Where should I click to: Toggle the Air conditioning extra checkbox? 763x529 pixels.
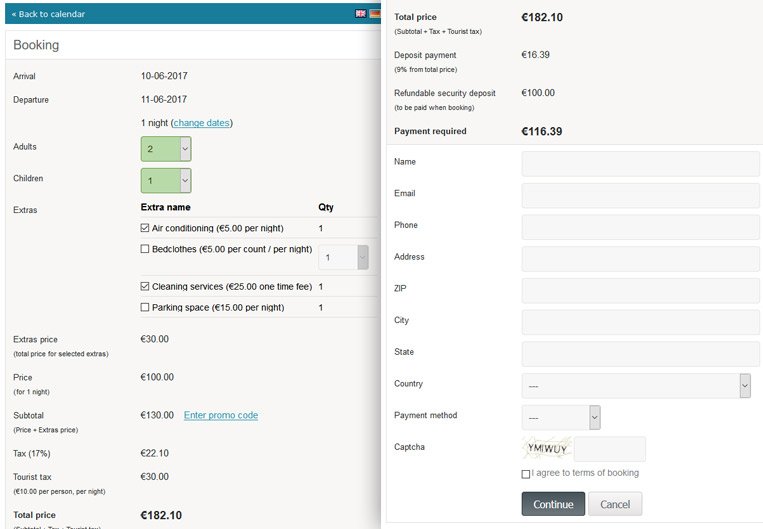pyautogui.click(x=145, y=228)
